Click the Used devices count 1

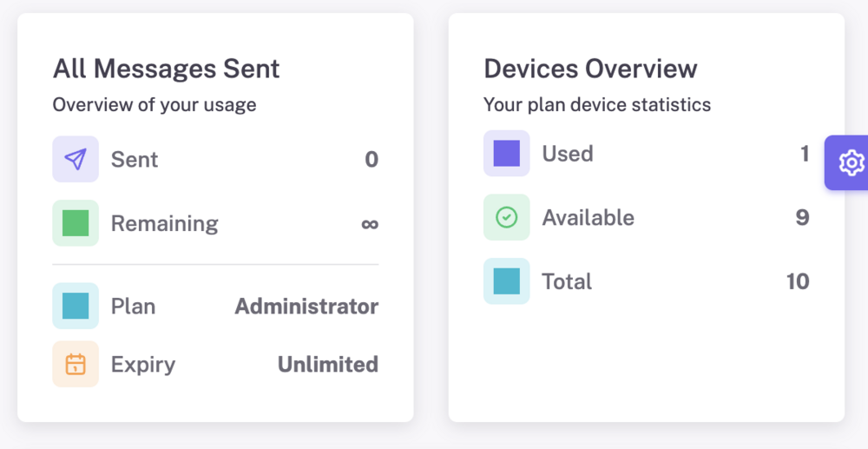pos(805,154)
